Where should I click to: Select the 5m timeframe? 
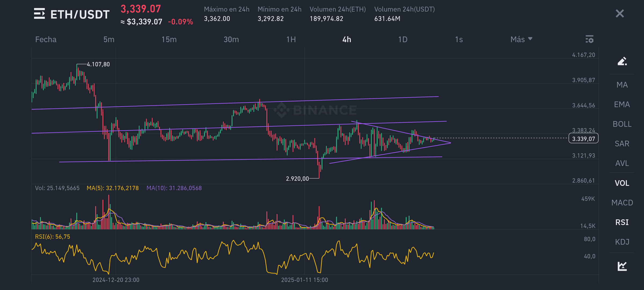109,39
